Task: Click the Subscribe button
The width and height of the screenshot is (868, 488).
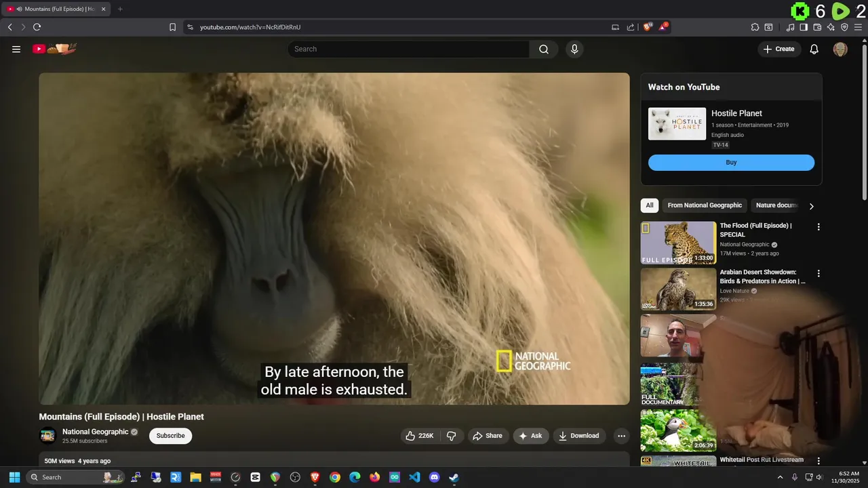Action: [170, 436]
